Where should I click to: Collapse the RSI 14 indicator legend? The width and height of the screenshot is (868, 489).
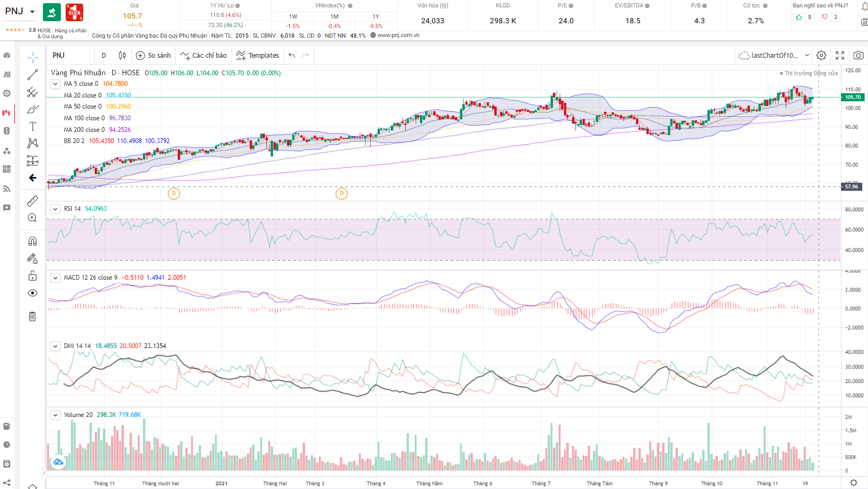(55, 209)
